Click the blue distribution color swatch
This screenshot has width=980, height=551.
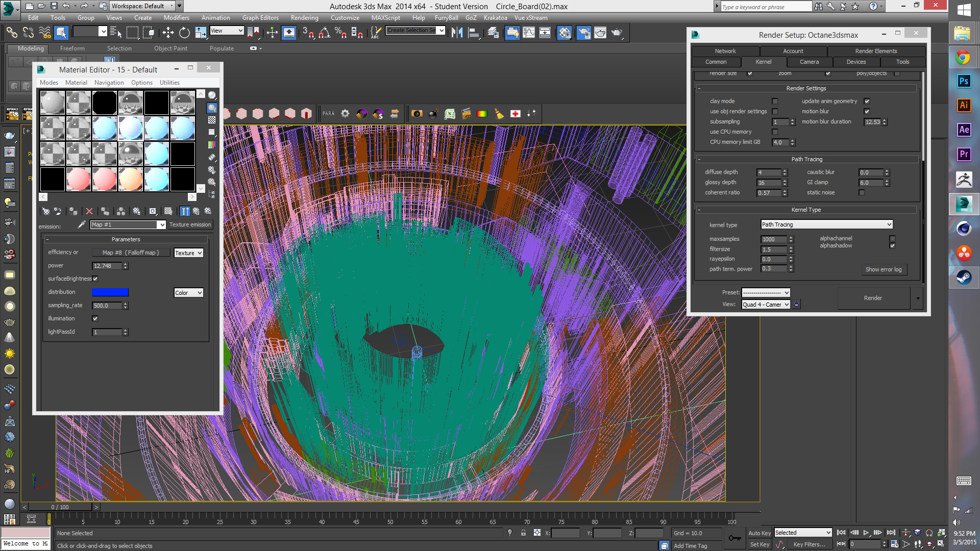[x=110, y=292]
